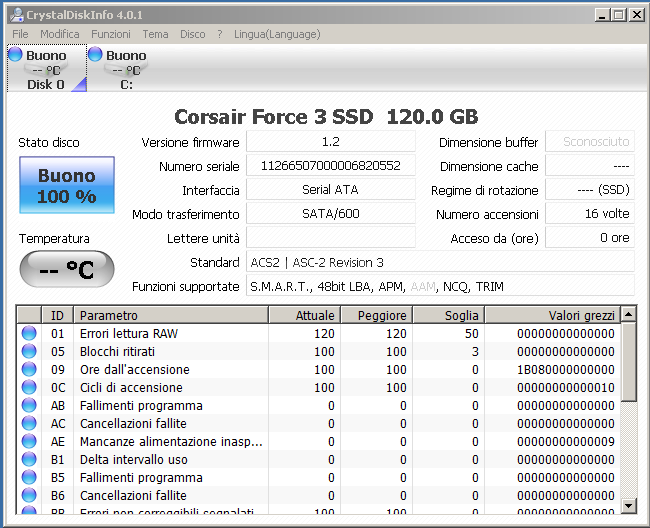Maximize the CrystalDiskInfo window
The image size is (650, 528).
pos(618,15)
